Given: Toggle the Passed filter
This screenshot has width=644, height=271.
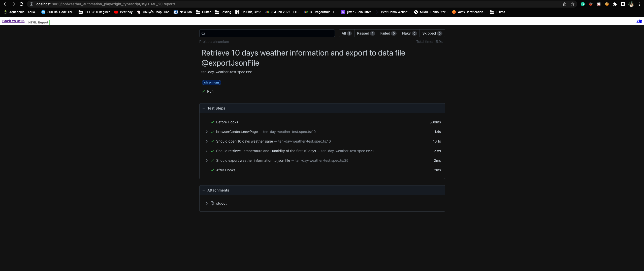Looking at the screenshot, I should (366, 33).
